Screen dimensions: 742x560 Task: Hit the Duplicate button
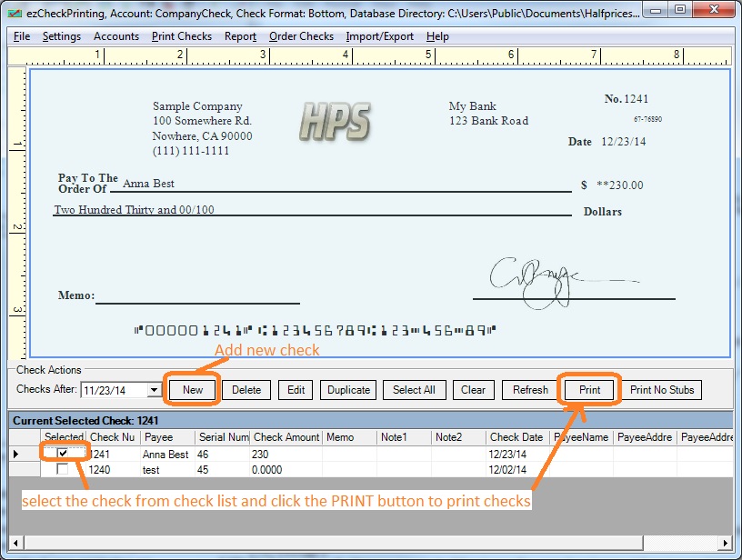(x=348, y=390)
